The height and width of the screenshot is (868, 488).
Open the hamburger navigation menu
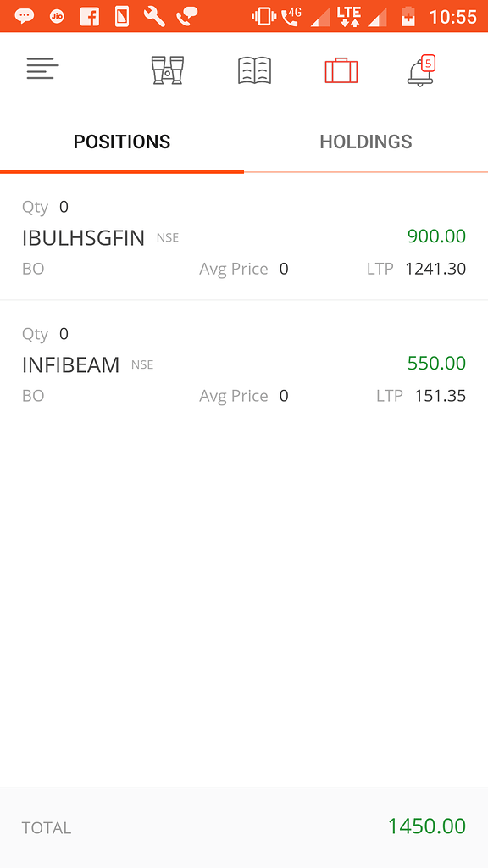(x=42, y=70)
